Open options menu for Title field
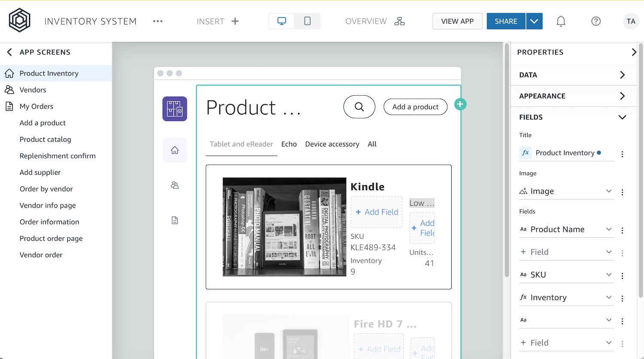Viewport: 644px width, 359px height. click(x=623, y=154)
